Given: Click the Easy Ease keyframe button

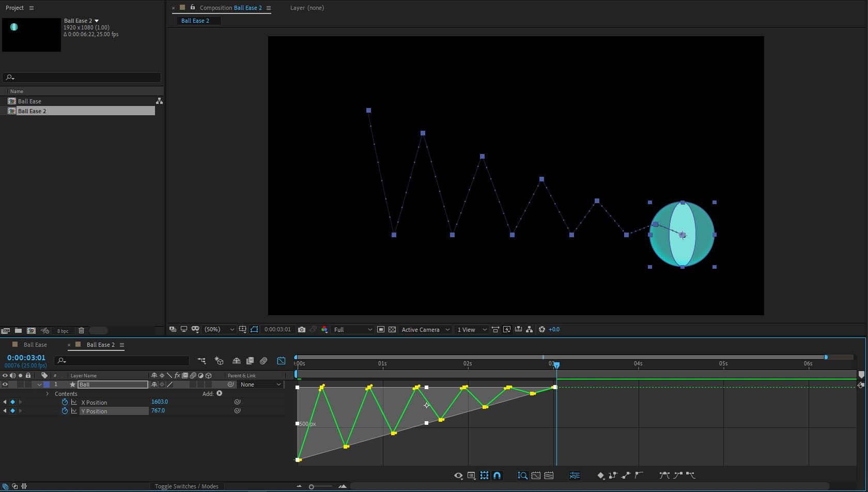Looking at the screenshot, I should coord(664,475).
